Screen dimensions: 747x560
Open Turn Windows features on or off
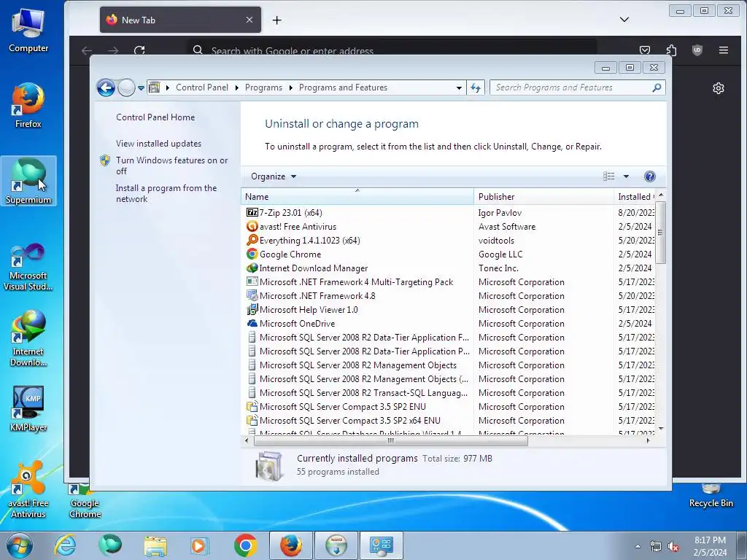pos(171,166)
